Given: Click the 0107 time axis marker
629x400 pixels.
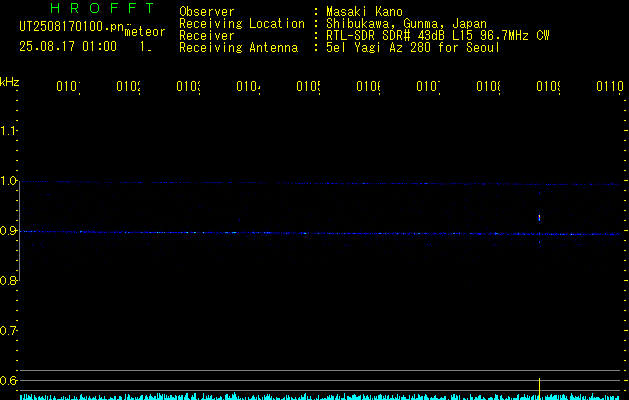Looking at the screenshot, I should click(428, 86).
